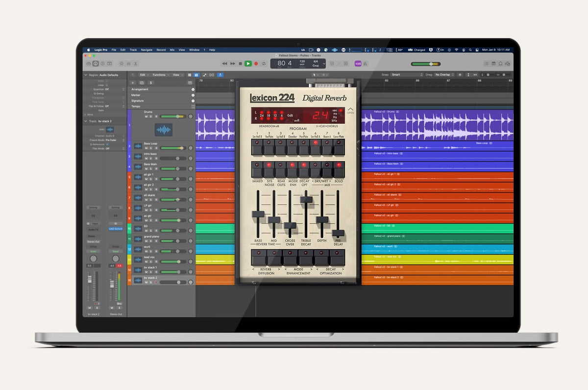Open the View dropdown in tracks area
This screenshot has width=588, height=390.
point(177,75)
